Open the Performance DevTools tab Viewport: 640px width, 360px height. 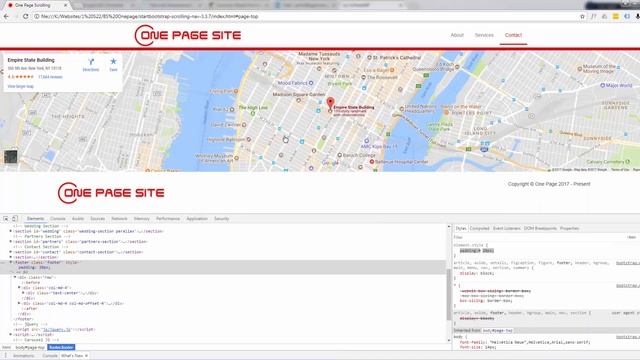click(168, 219)
